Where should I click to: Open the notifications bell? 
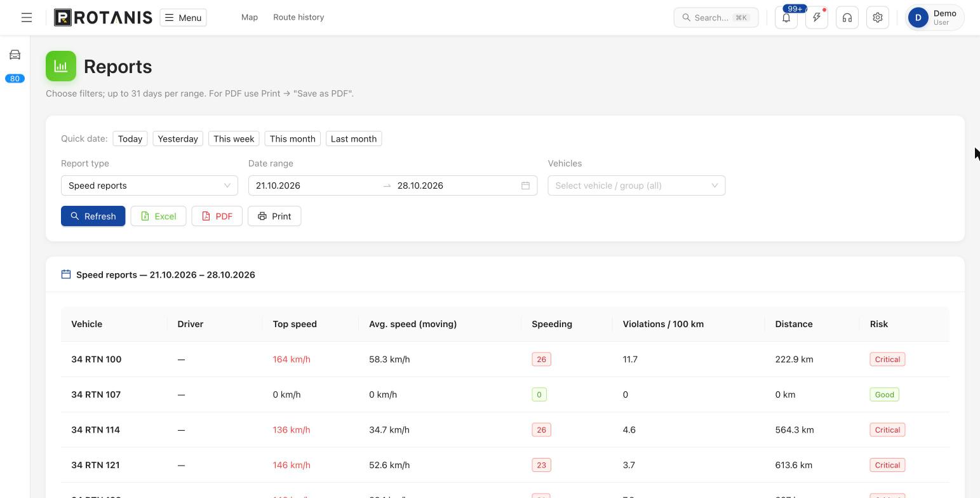point(786,18)
